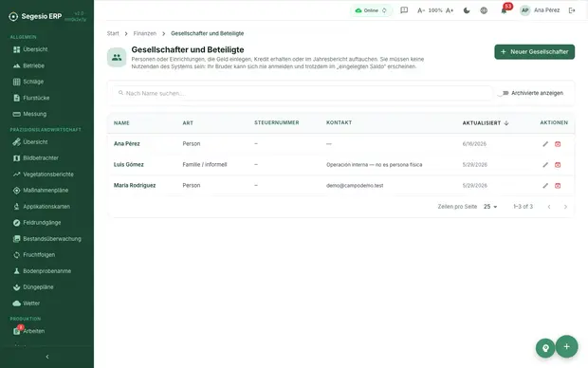This screenshot has height=368, width=588.
Task: Click the name María Rodríguez
Action: [x=135, y=185]
